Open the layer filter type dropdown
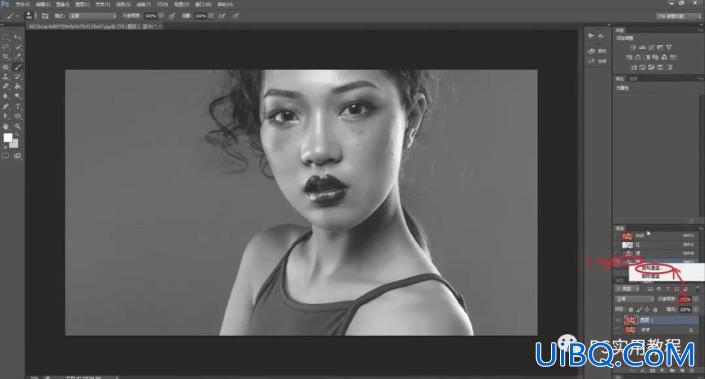 pos(627,289)
